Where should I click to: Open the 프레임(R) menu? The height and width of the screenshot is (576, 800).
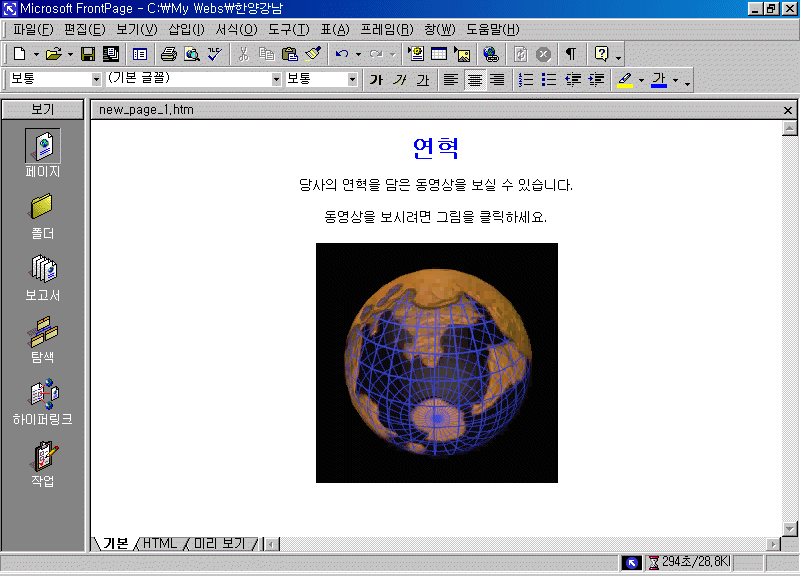point(386,30)
